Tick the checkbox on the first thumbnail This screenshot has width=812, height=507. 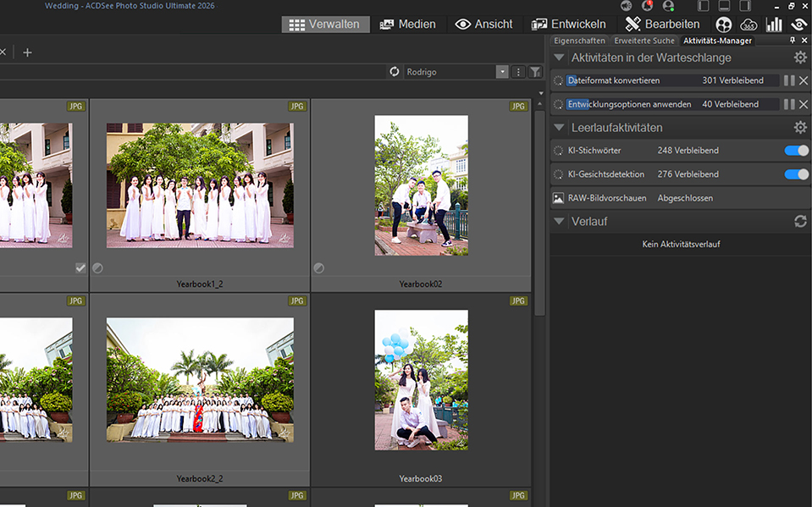tap(80, 267)
